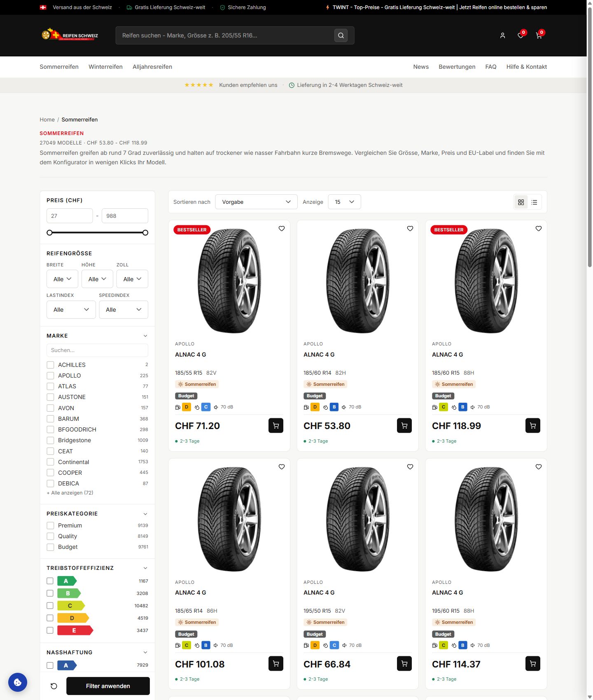
Task: Switch to list view layout
Action: click(x=534, y=202)
